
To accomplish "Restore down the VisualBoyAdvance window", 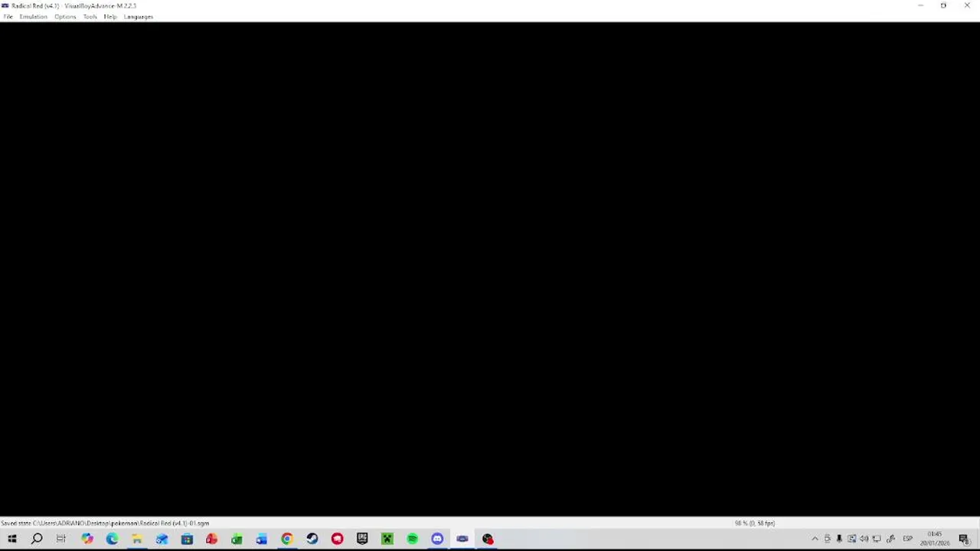I will click(943, 5).
